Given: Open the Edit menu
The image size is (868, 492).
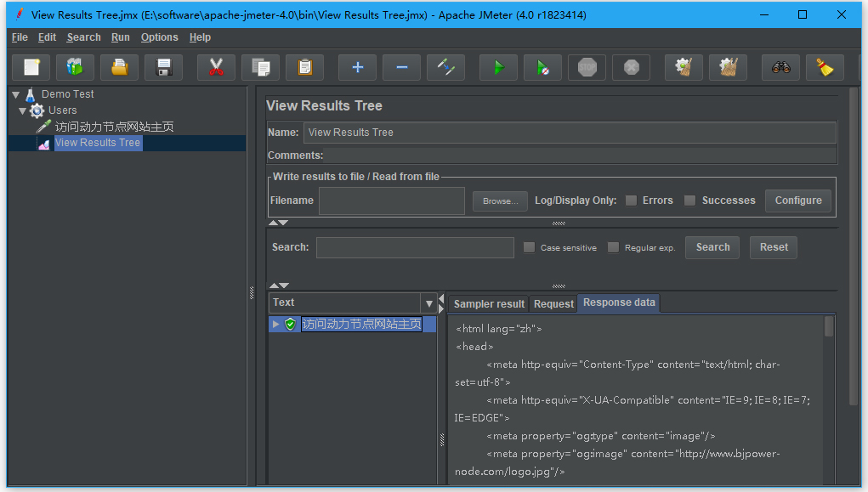Looking at the screenshot, I should click(x=47, y=37).
